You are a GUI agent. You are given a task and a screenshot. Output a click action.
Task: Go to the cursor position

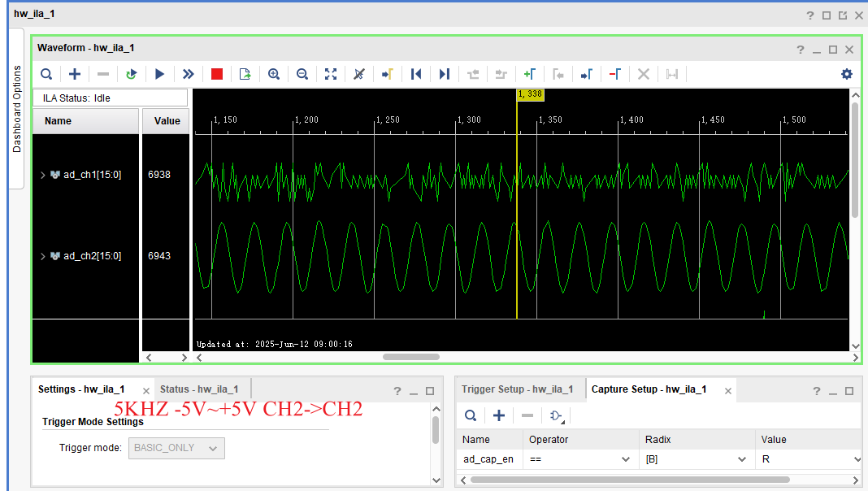tap(388, 74)
